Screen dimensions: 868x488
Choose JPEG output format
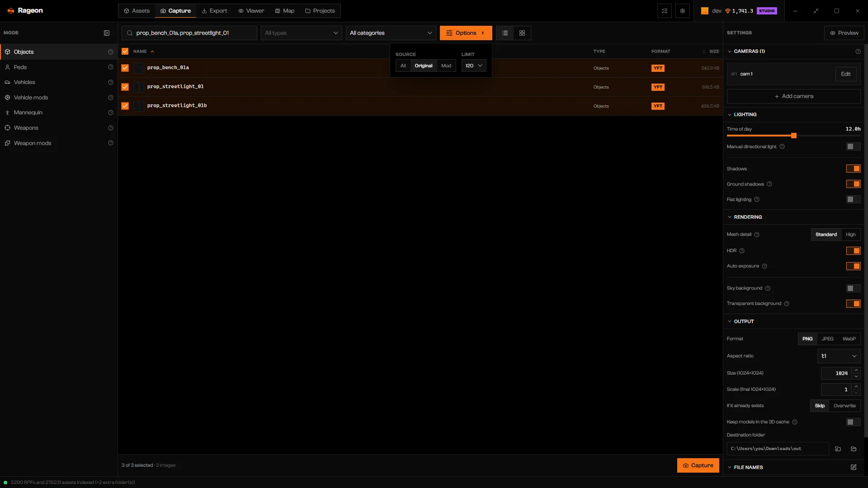[827, 339]
